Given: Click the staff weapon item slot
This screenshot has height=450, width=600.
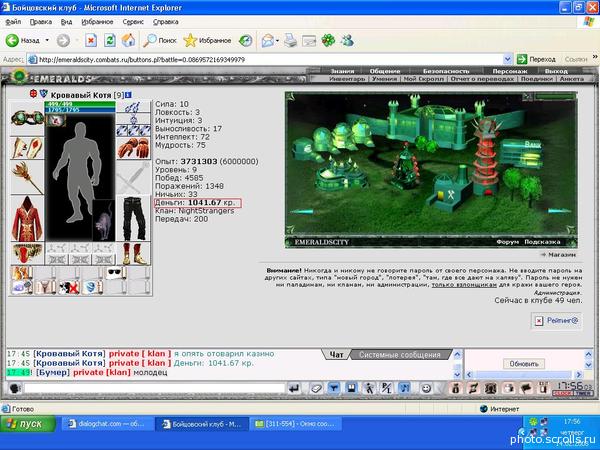Looking at the screenshot, I should coord(27,177).
